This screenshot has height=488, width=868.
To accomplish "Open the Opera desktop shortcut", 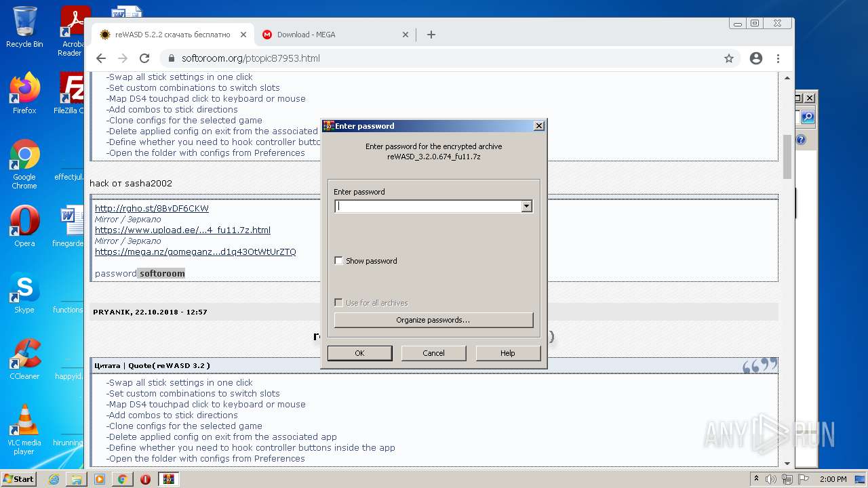I will point(24,226).
